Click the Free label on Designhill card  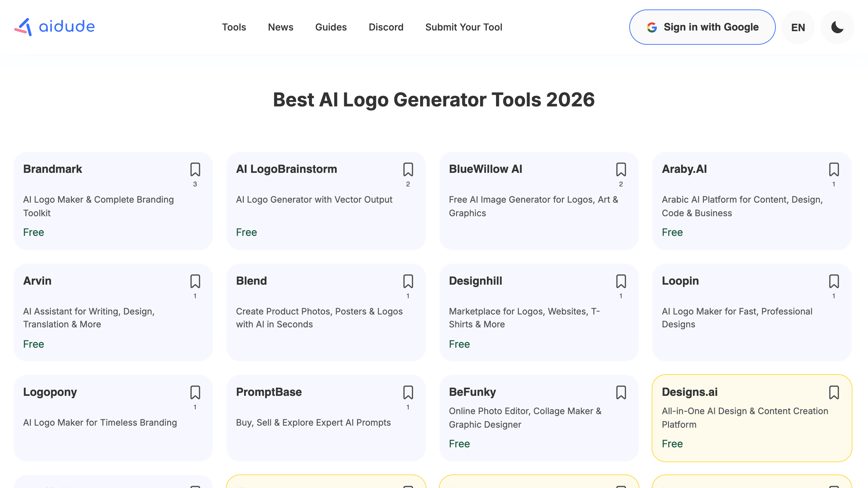[x=459, y=344]
